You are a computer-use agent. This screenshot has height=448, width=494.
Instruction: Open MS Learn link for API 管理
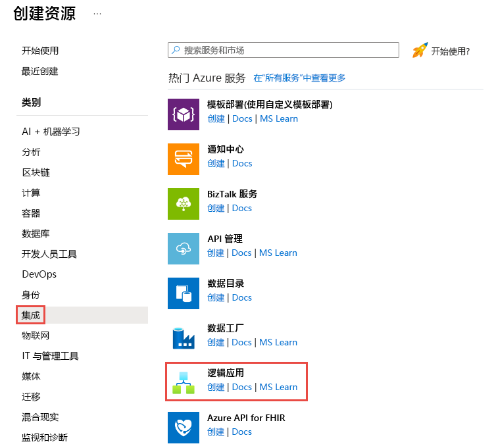tap(278, 253)
